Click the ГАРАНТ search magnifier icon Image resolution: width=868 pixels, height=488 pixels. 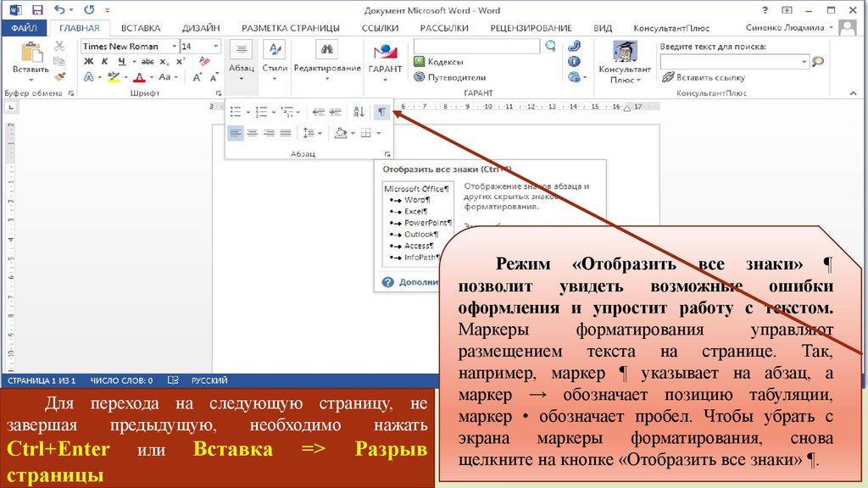(x=550, y=46)
